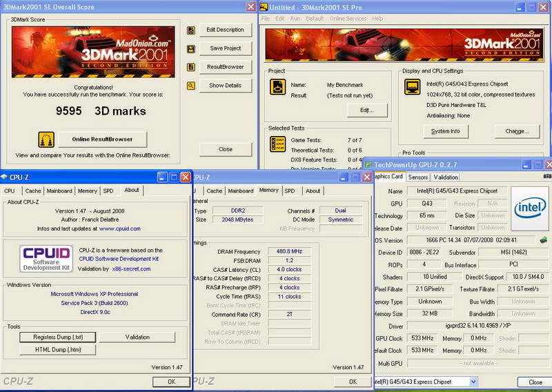
Task: Click the 3DMark2001 SE Pro title icon
Action: point(264,7)
